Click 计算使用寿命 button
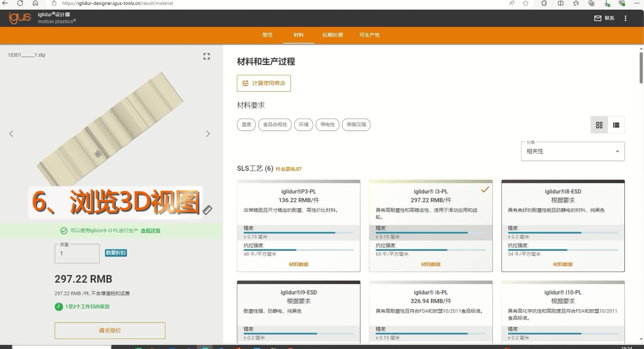 264,83
